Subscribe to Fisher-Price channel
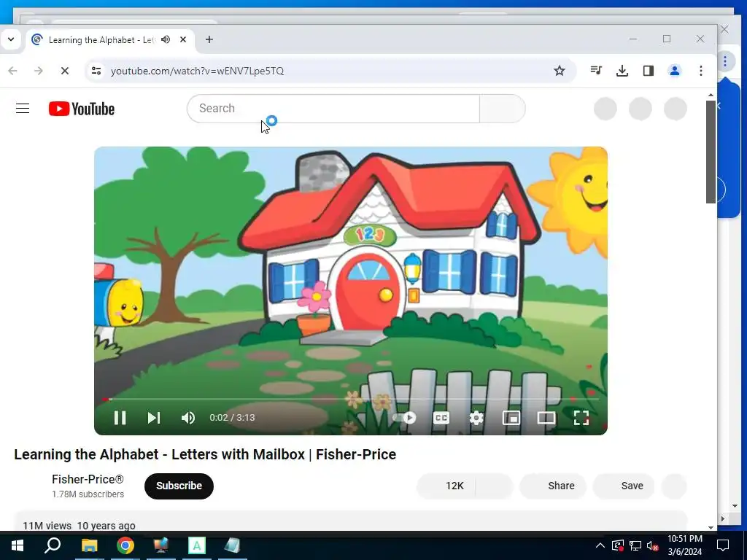The width and height of the screenshot is (747, 560). 179,486
